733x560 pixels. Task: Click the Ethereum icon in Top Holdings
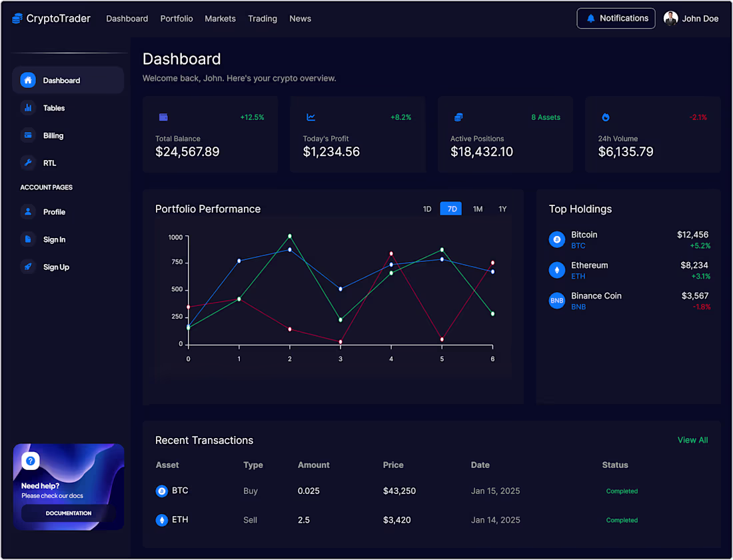tap(557, 270)
